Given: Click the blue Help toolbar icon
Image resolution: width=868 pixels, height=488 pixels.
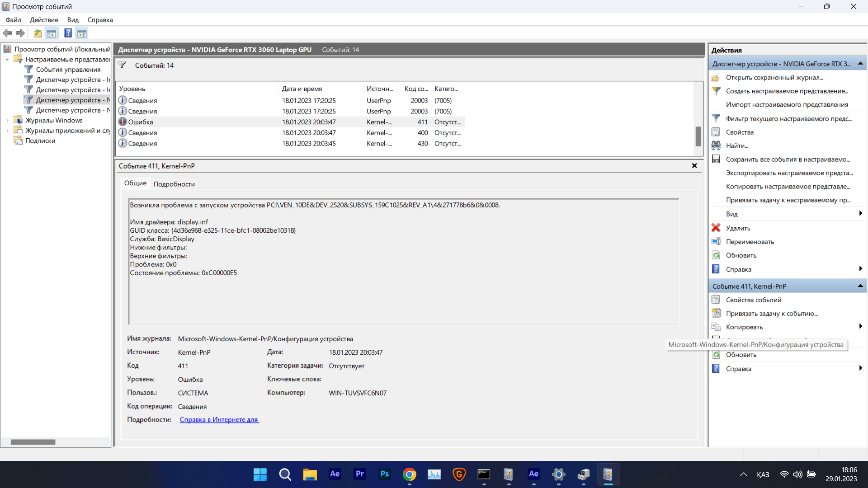Looking at the screenshot, I should (68, 33).
